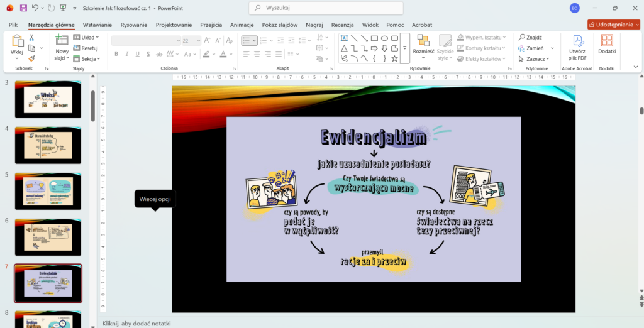Image resolution: width=644 pixels, height=328 pixels.
Task: Decrease font size with smaller A icon
Action: (x=218, y=41)
